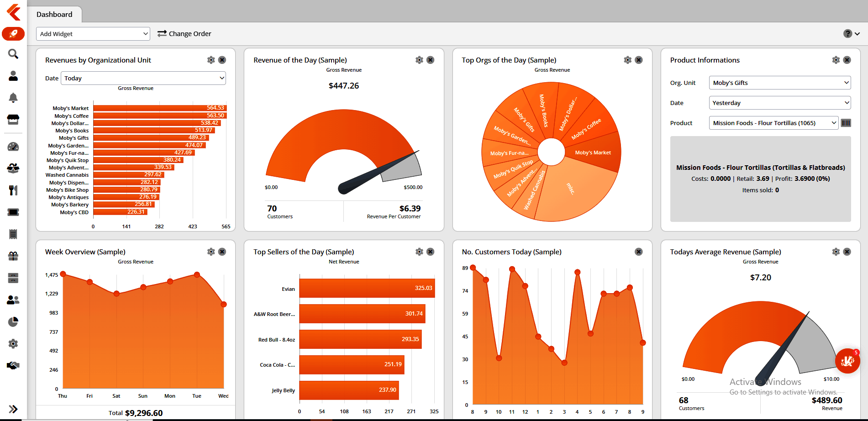Click the Moby's Market pie slice
Screen dimensions: 868x421
point(593,153)
